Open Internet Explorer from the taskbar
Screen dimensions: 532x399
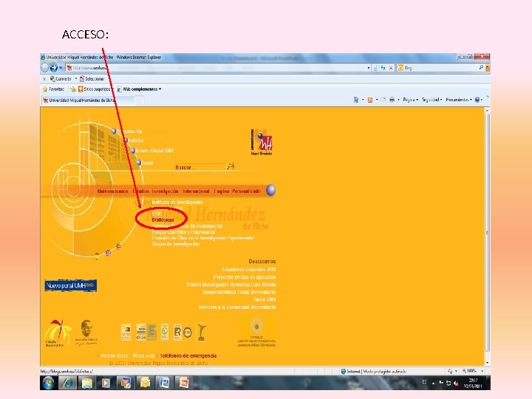tap(68, 383)
